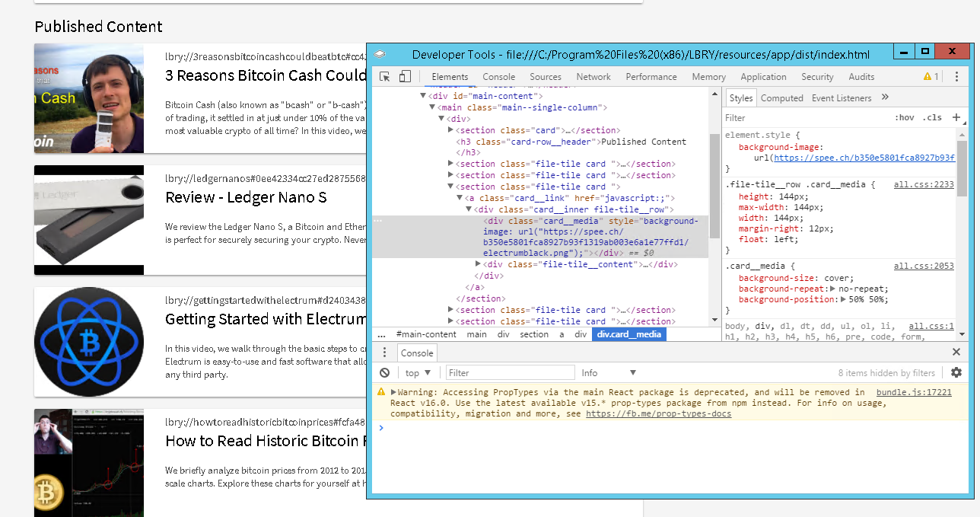Click the #main-content breadcrumb
Screen dimensions: 980x517
coord(426,334)
